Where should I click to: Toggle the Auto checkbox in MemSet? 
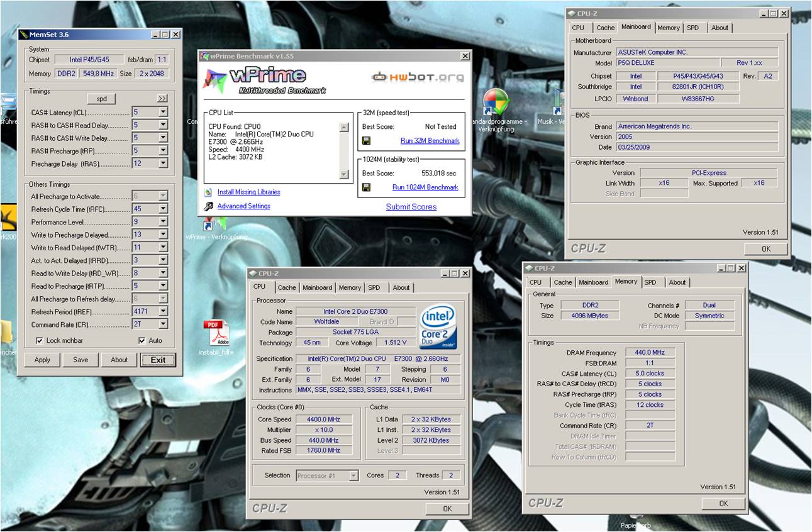coord(142,340)
